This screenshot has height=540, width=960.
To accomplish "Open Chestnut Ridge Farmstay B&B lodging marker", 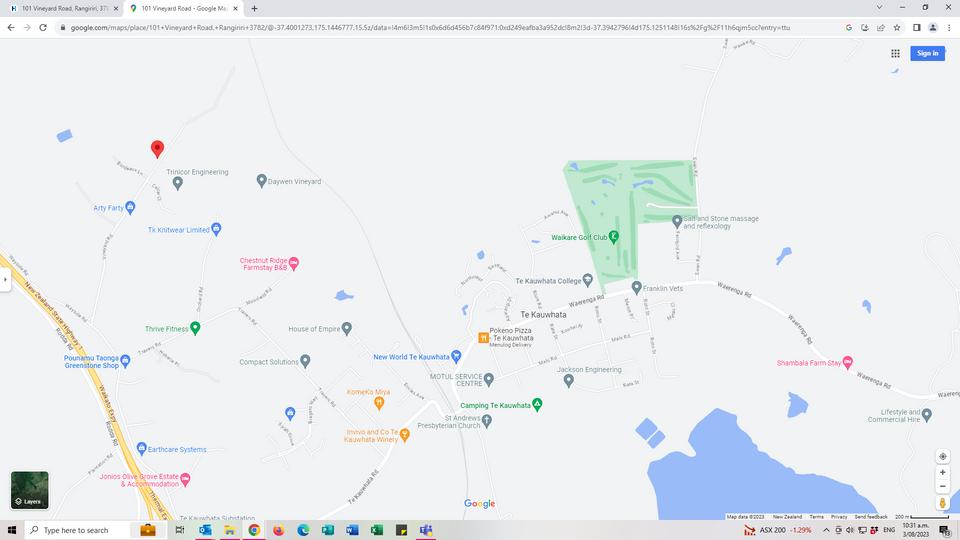I will [x=294, y=263].
